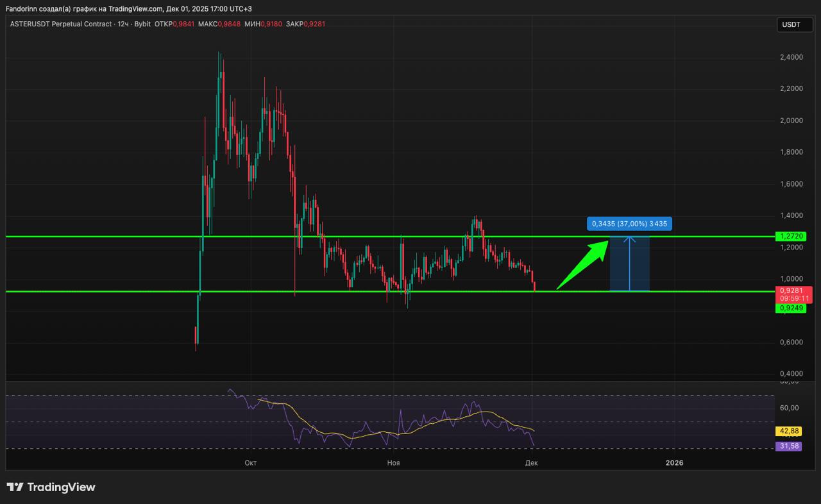Image resolution: width=821 pixels, height=504 pixels.
Task: Click the 2026 label on time axis
Action: click(674, 462)
